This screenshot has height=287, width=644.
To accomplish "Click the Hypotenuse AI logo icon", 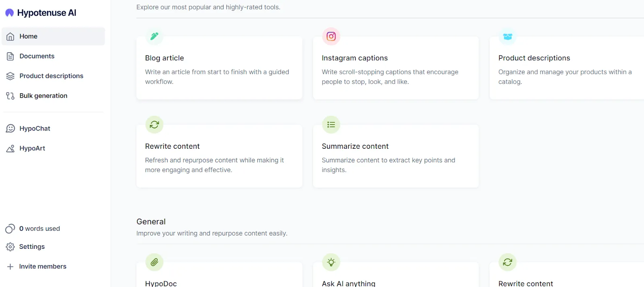I will [10, 13].
